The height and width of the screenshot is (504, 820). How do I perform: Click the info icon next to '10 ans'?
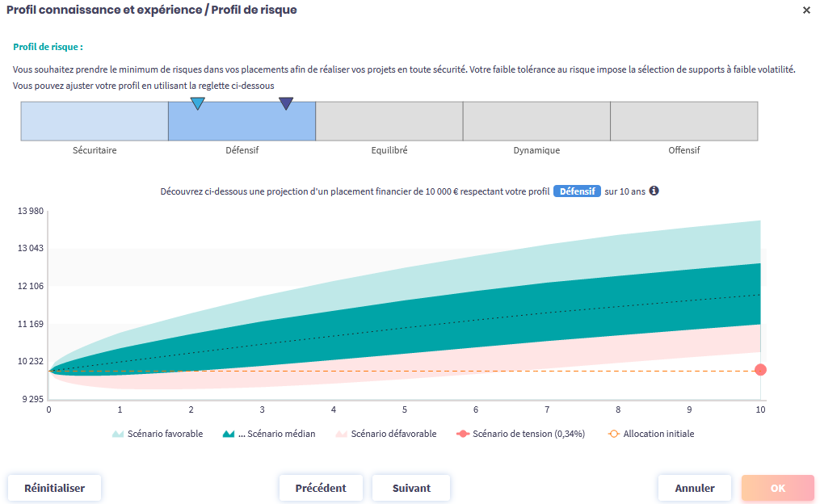point(654,191)
